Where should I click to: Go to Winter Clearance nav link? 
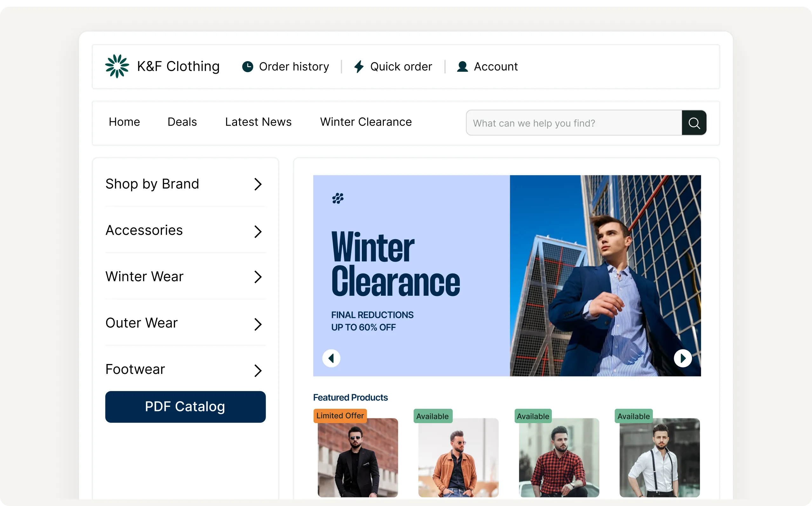366,122
